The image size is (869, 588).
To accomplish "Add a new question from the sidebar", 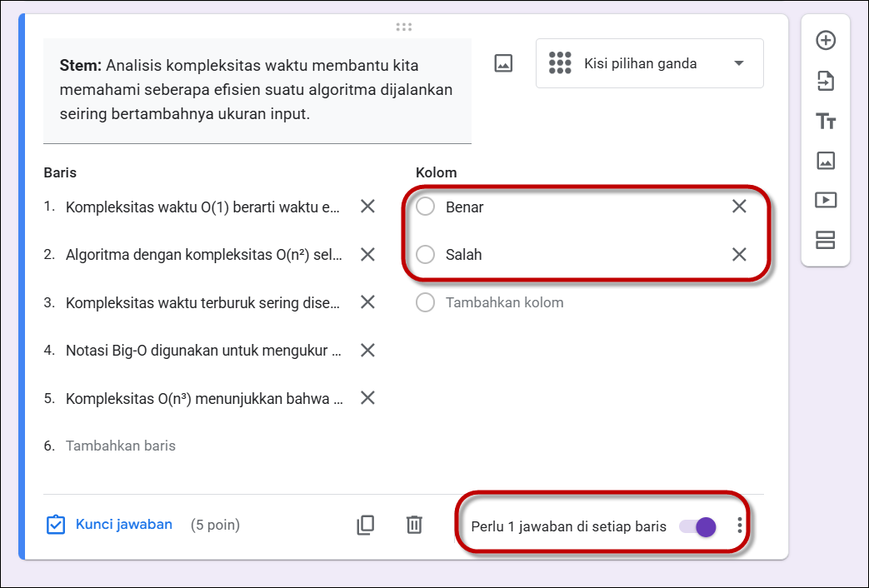I will tap(827, 39).
